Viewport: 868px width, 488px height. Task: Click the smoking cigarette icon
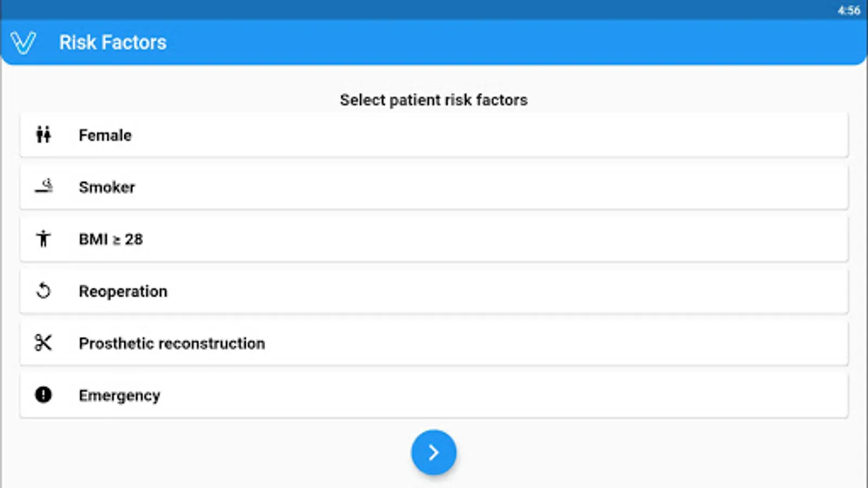tap(44, 187)
